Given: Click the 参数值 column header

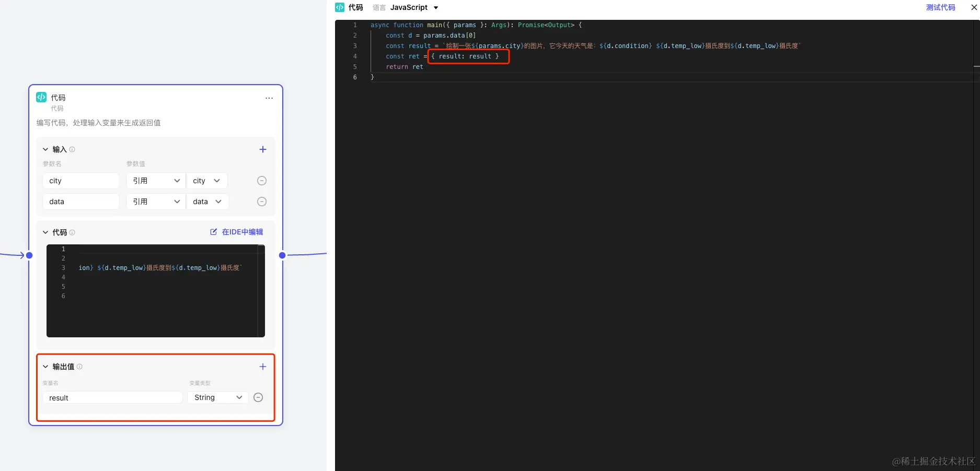Looking at the screenshot, I should (x=136, y=164).
